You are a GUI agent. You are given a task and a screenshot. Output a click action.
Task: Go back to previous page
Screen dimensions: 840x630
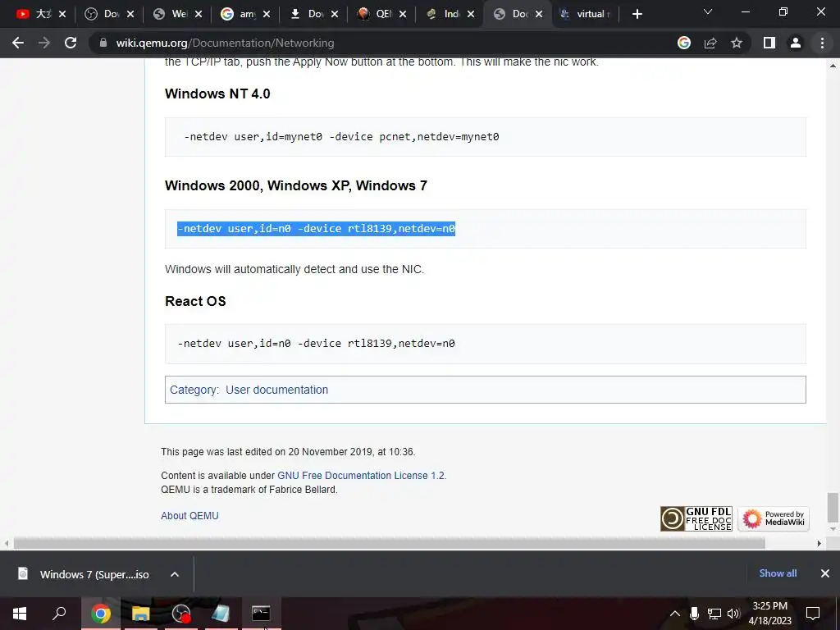[x=18, y=43]
